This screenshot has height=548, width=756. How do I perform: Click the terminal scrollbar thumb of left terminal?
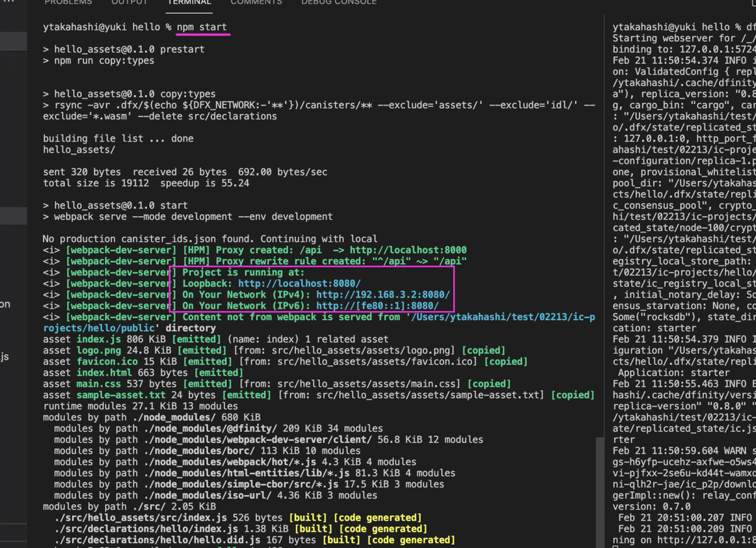tap(600, 491)
